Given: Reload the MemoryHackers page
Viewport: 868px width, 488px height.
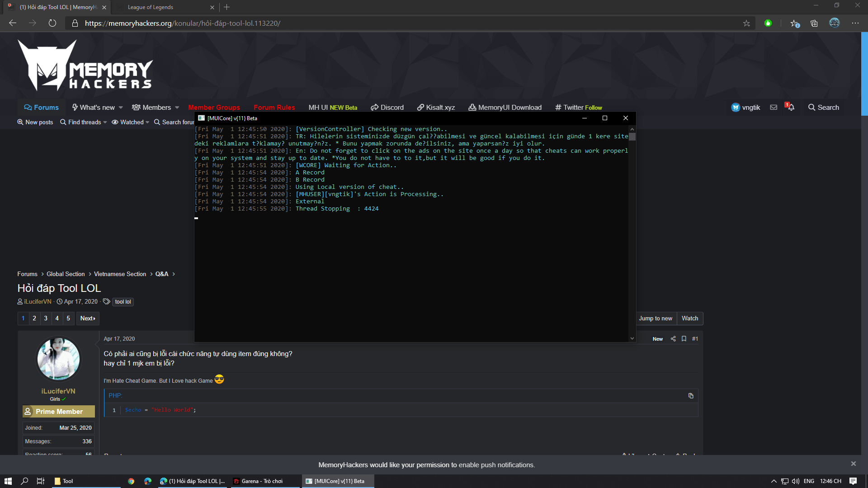Looking at the screenshot, I should click(52, 23).
